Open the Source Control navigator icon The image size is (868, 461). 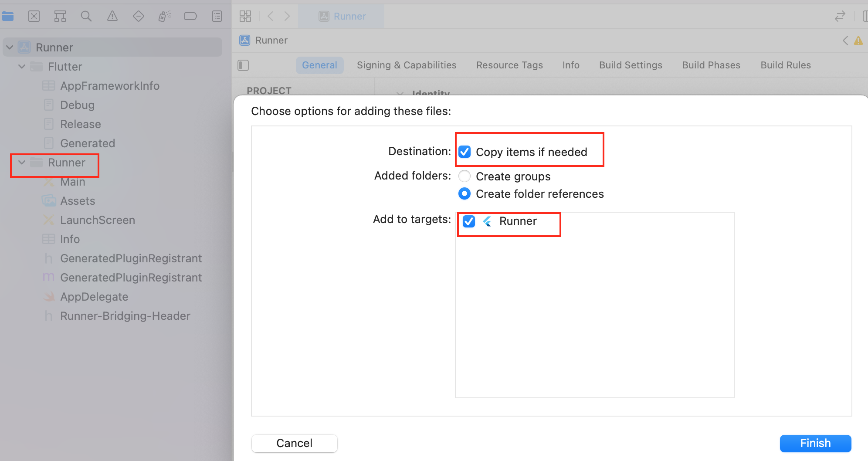34,17
